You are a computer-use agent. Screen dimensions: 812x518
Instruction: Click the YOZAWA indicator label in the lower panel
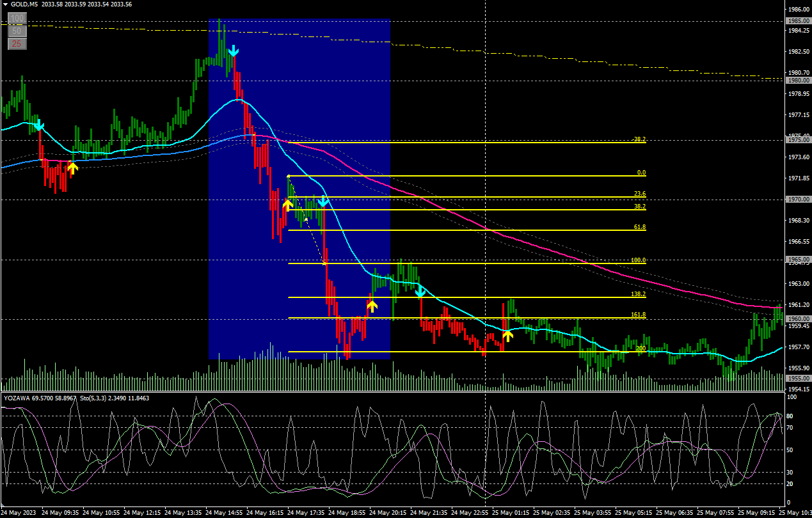[x=18, y=398]
